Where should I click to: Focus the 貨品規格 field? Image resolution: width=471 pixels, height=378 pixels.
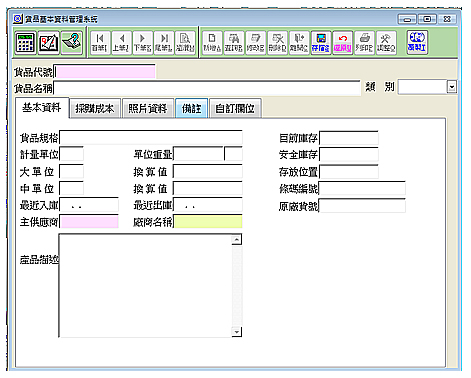tap(151, 138)
